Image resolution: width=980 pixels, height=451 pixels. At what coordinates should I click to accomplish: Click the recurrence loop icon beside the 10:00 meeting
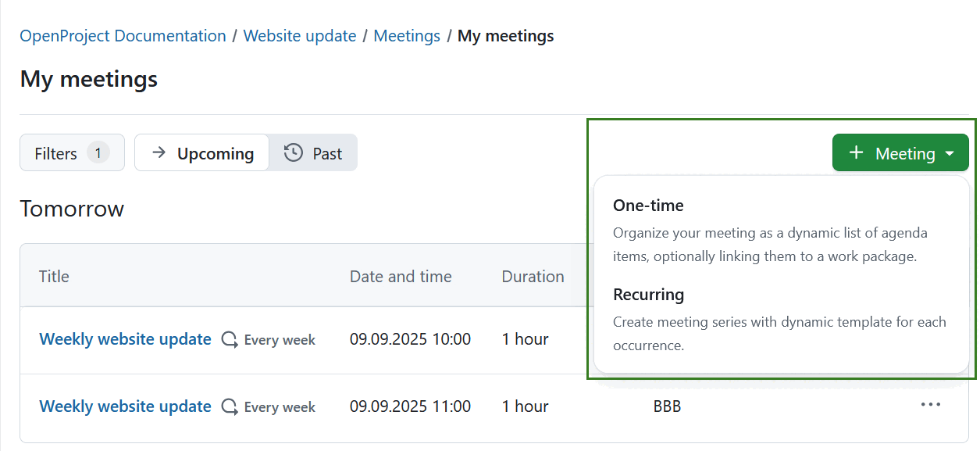(x=228, y=339)
